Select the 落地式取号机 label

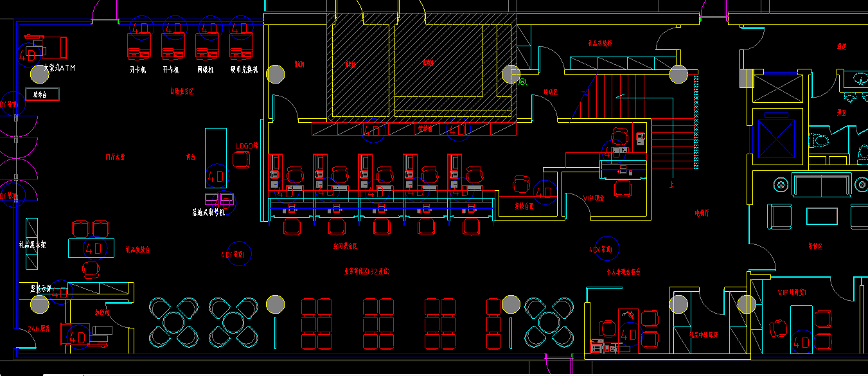pos(209,211)
